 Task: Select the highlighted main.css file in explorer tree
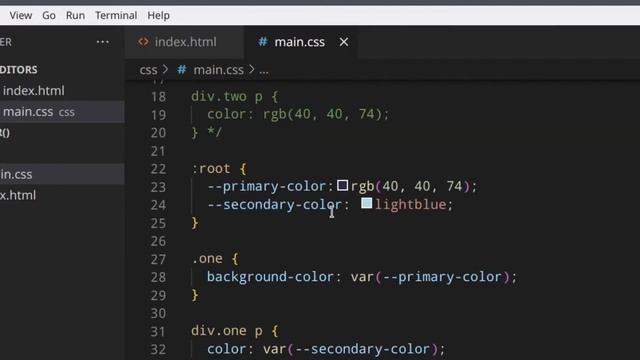(x=62, y=174)
